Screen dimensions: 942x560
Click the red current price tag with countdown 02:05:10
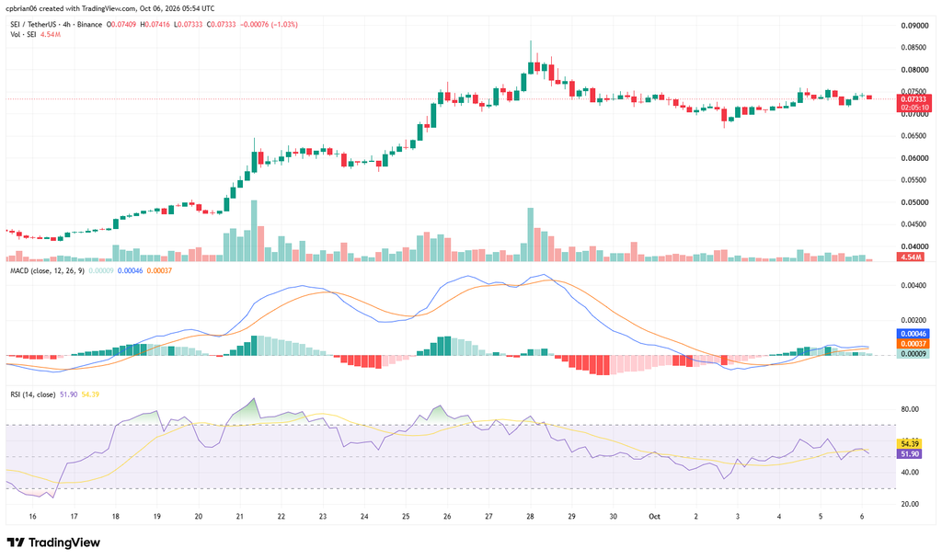coord(913,103)
